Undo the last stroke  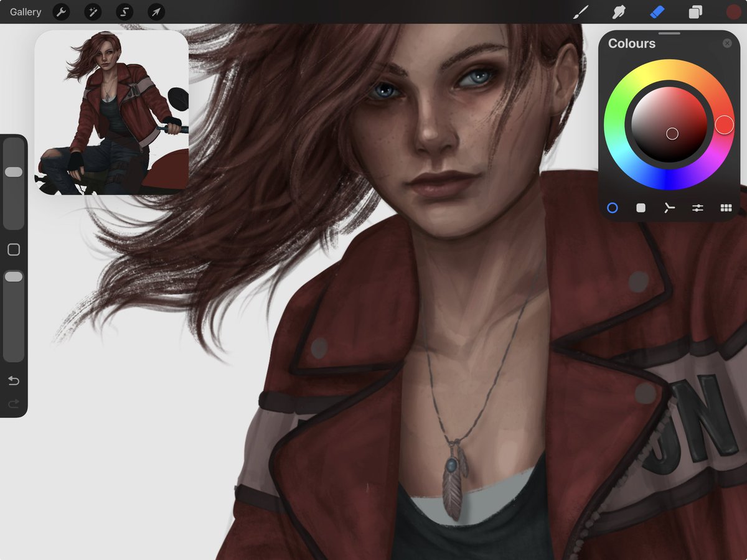coord(14,381)
